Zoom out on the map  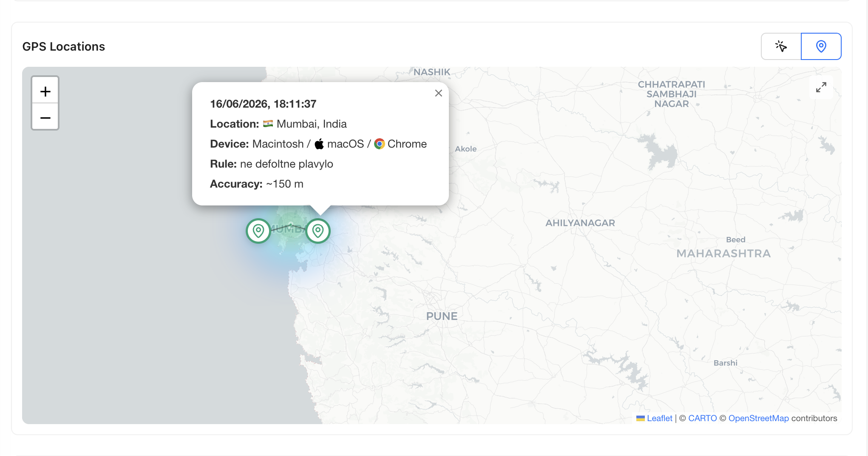coord(45,117)
